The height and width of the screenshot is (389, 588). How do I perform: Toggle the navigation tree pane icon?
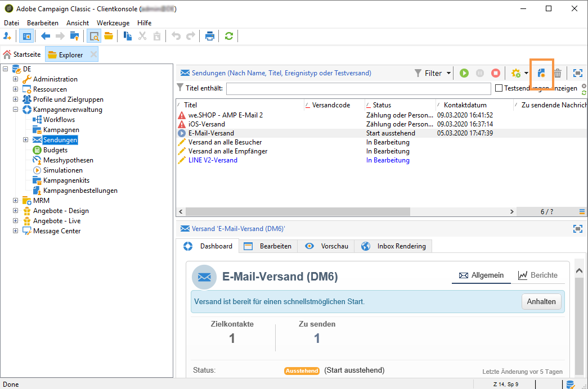pos(26,36)
